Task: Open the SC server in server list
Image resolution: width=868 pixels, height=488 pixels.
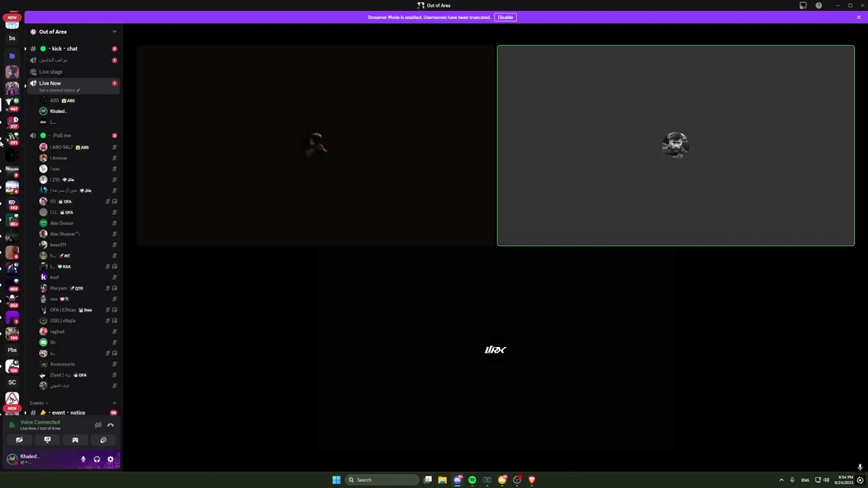Action: click(x=12, y=382)
